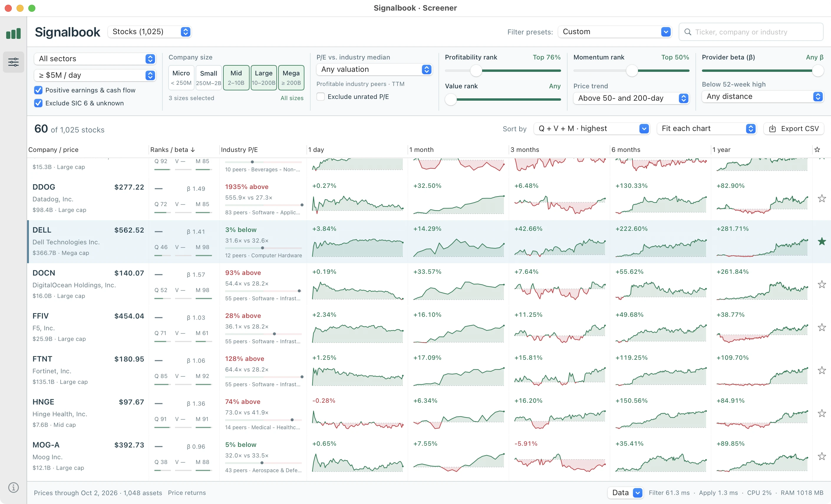Open the Any valuation dropdown
The image size is (831, 504).
(x=374, y=69)
